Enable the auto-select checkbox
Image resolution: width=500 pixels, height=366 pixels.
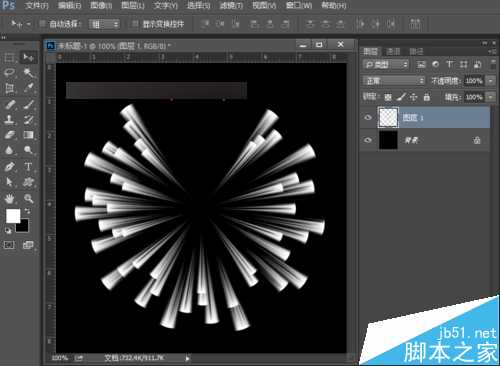pyautogui.click(x=42, y=24)
